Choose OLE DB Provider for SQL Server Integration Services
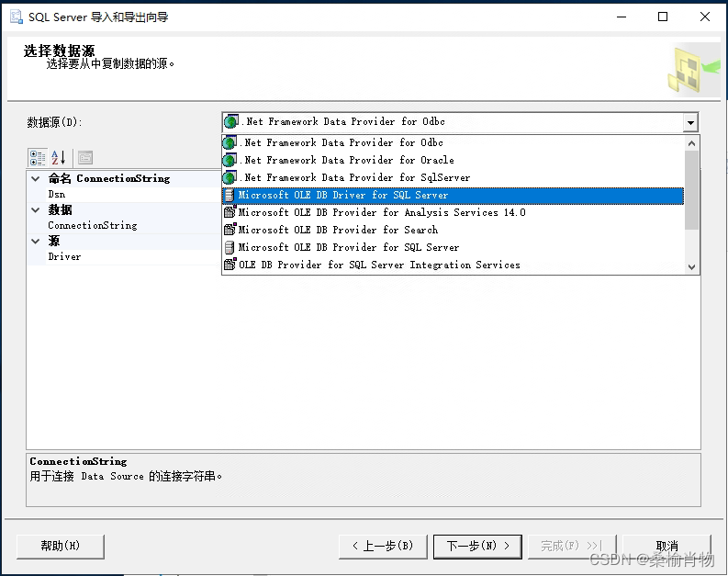The image size is (728, 576). (454, 265)
